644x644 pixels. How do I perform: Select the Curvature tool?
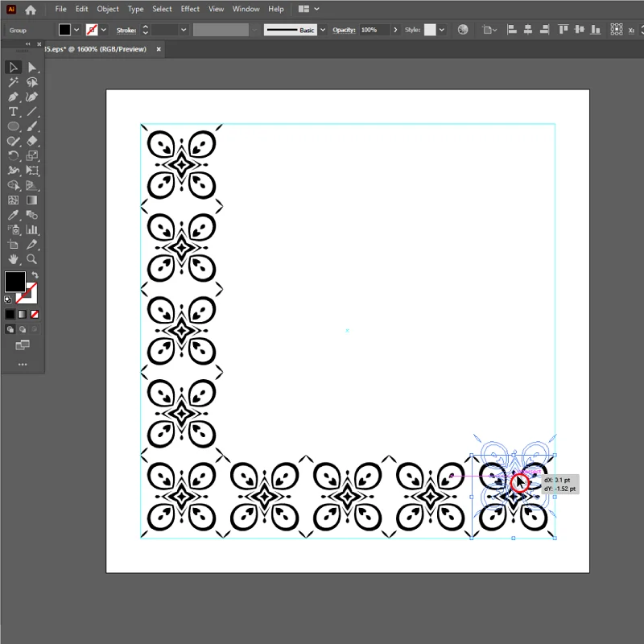(32, 97)
